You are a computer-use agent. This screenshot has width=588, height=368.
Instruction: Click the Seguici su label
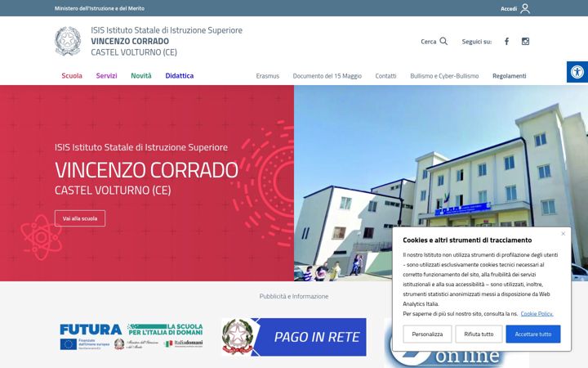pyautogui.click(x=477, y=42)
